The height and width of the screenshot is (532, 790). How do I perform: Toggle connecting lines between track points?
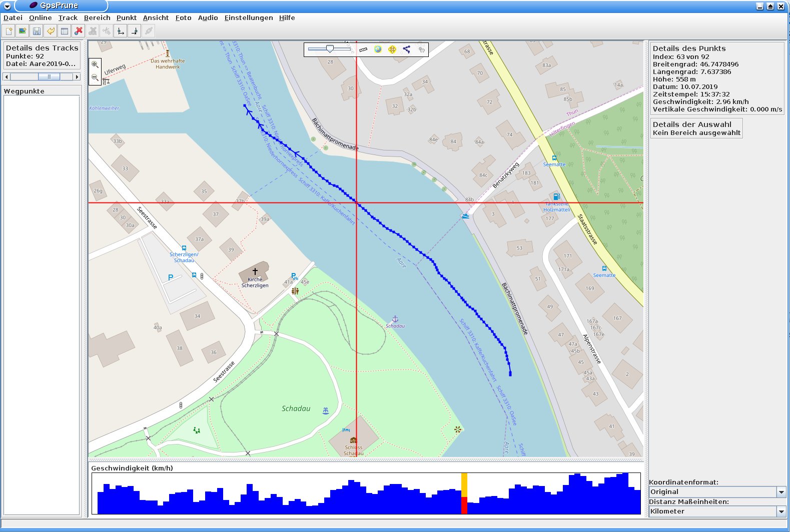[x=406, y=49]
